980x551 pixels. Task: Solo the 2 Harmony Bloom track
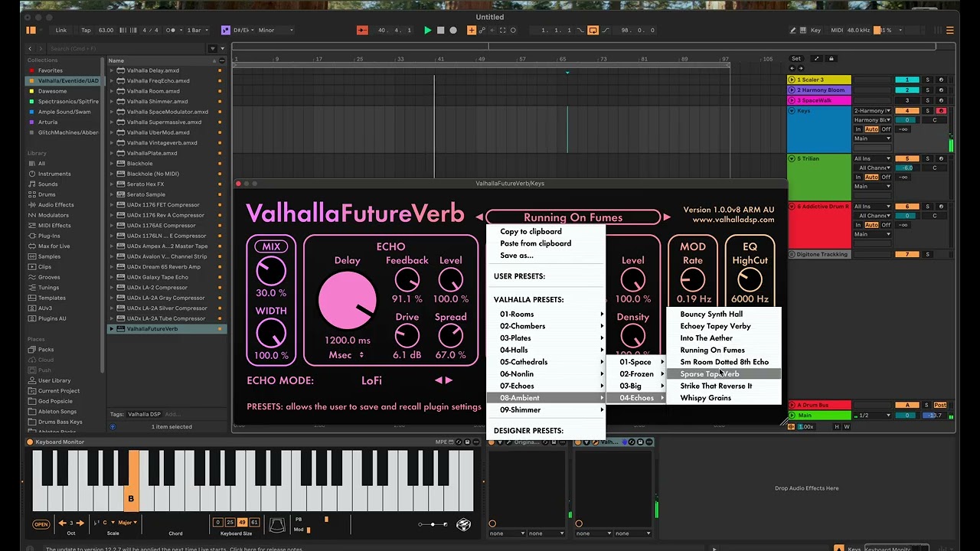(927, 90)
